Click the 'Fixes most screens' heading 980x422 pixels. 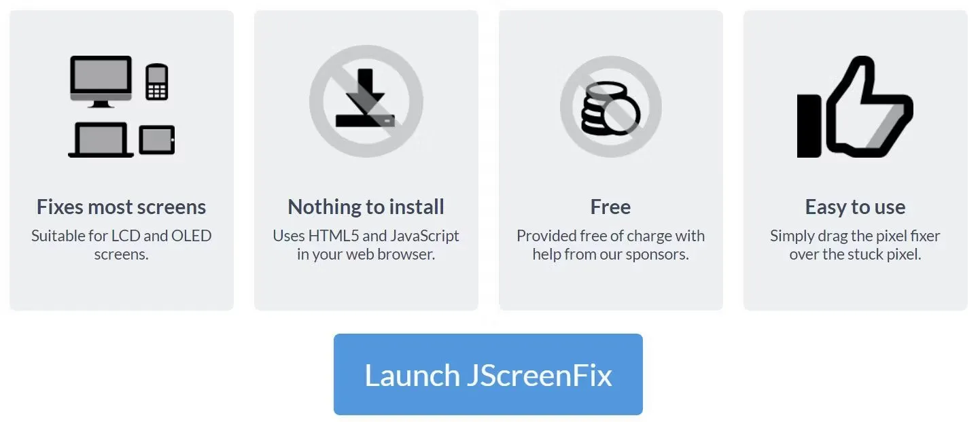(x=121, y=207)
